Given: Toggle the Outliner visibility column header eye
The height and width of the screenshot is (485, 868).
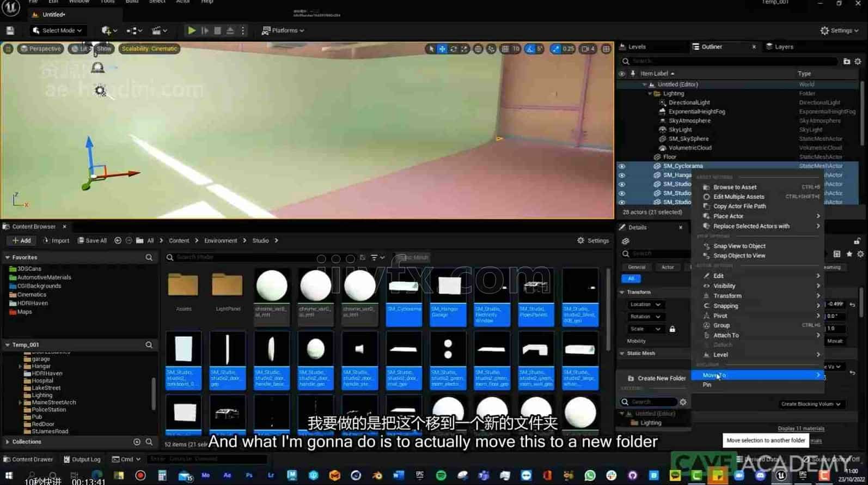Looking at the screenshot, I should (622, 74).
